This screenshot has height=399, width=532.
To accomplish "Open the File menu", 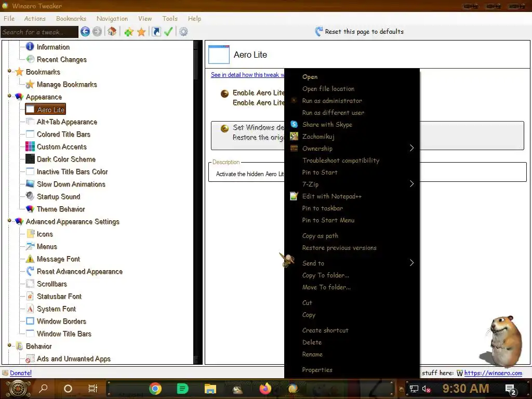I will [9, 18].
